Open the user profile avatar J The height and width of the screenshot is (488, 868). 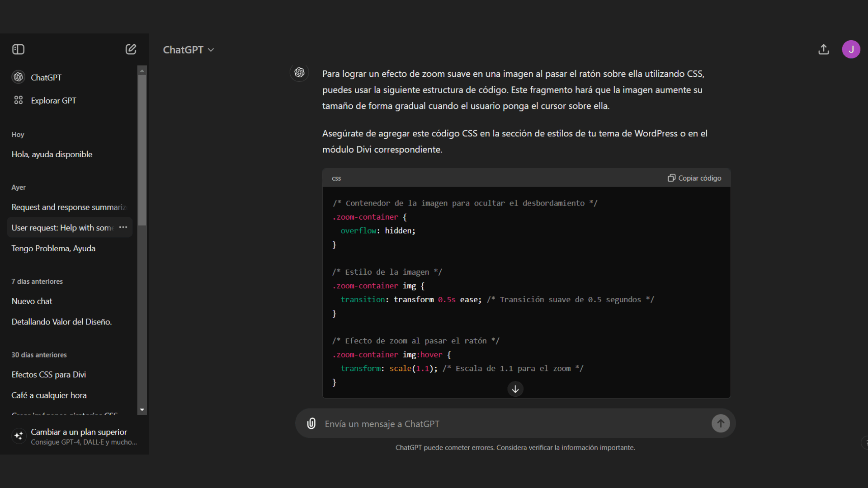point(851,49)
